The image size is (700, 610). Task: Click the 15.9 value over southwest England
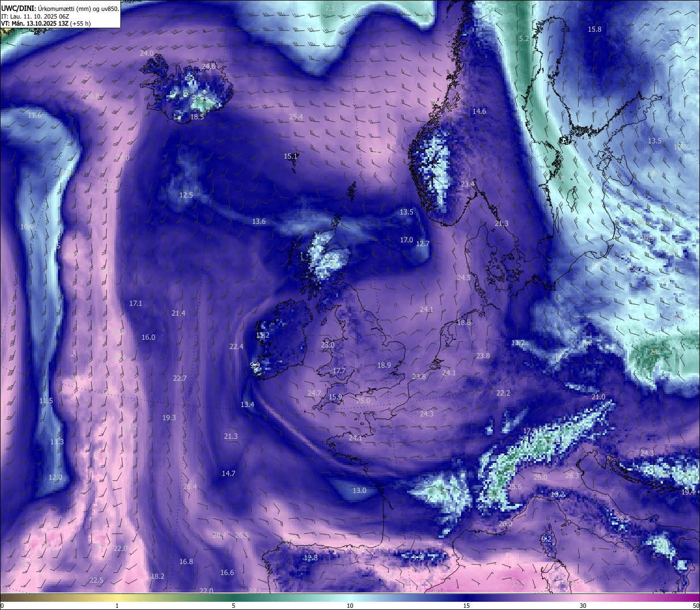click(335, 397)
